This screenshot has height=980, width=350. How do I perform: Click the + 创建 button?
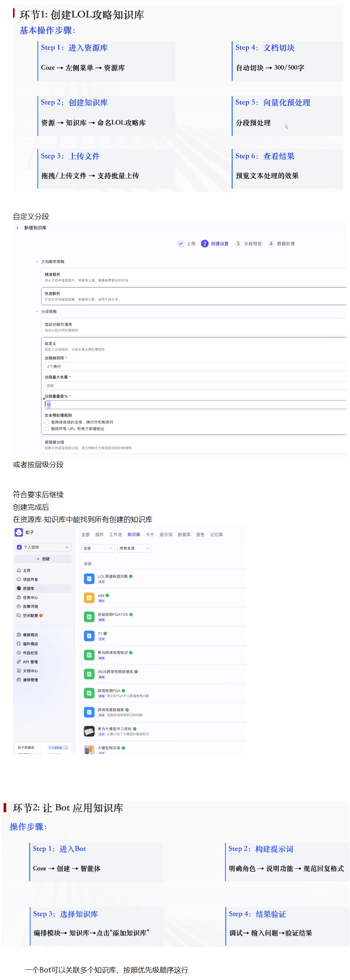pyautogui.click(x=43, y=559)
